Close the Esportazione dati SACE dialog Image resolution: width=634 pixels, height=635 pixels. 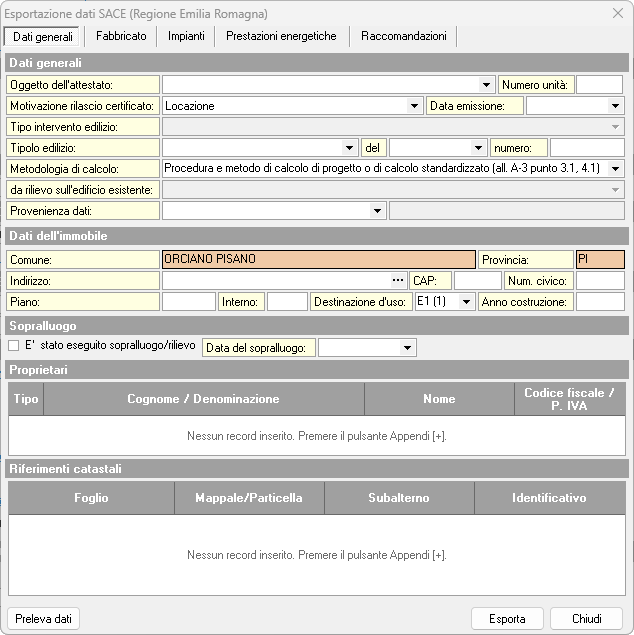(615, 13)
